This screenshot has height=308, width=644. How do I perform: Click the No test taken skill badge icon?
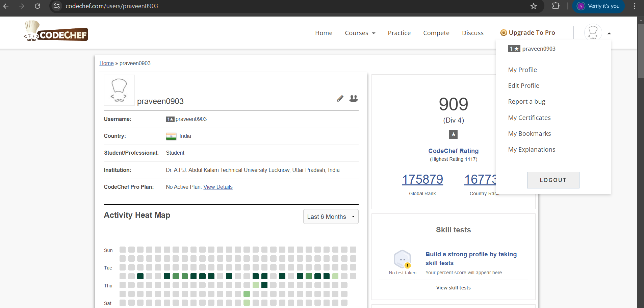[x=403, y=259]
